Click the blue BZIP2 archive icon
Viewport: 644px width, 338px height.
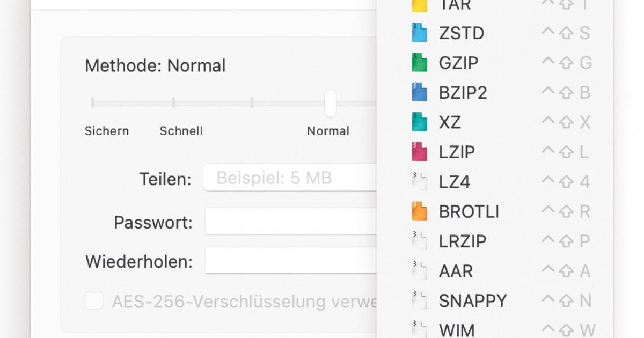(419, 92)
